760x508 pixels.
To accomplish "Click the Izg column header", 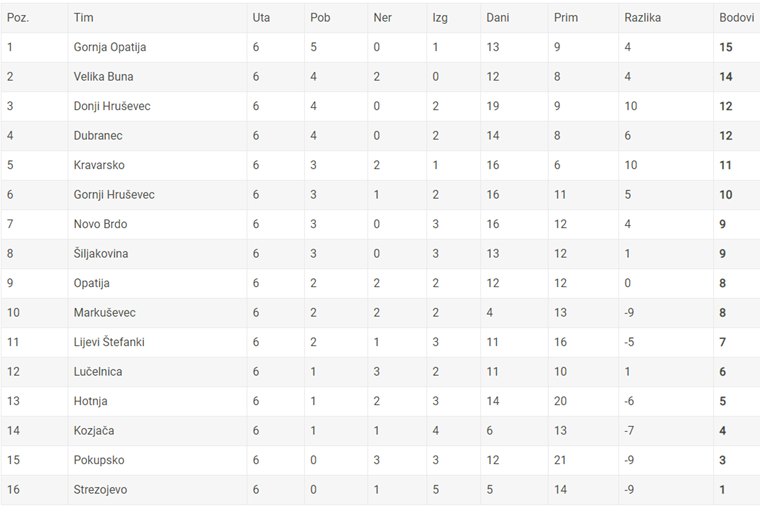I will [440, 18].
